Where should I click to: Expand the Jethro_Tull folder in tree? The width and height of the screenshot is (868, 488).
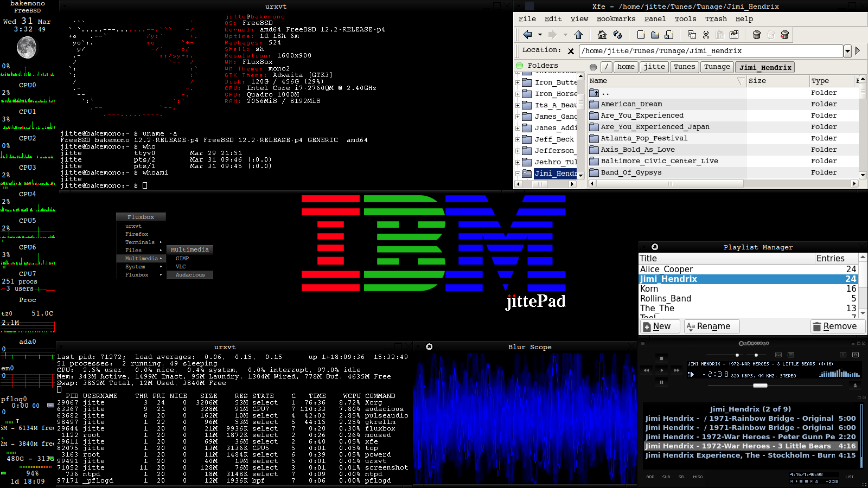pos(518,162)
